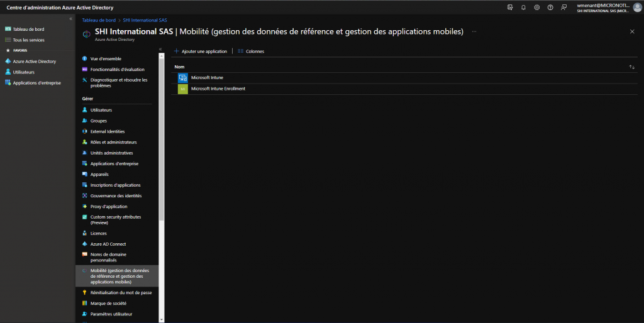Click the Microsoft Intune Enrollment MI icon
Screen dimensions: 644x323
(183, 89)
